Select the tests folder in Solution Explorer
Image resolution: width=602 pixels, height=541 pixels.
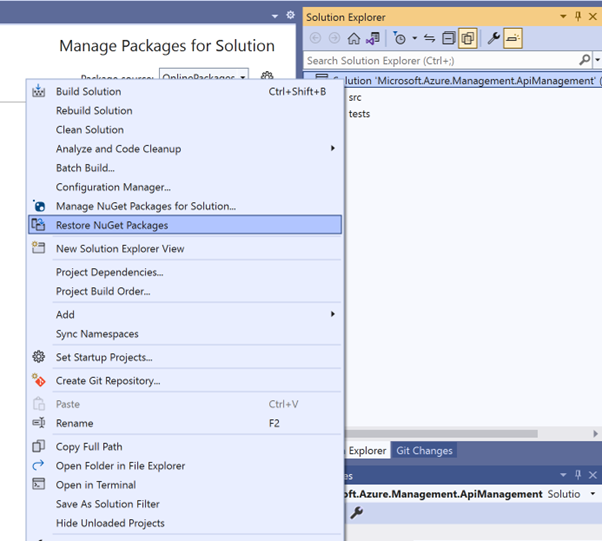(x=359, y=114)
